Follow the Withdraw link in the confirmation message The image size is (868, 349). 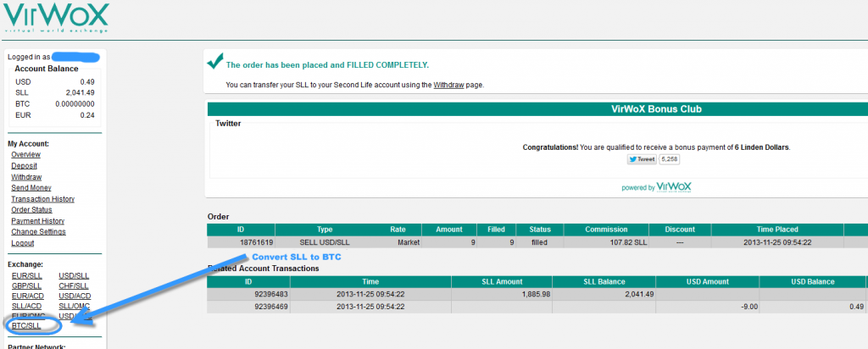pyautogui.click(x=448, y=86)
